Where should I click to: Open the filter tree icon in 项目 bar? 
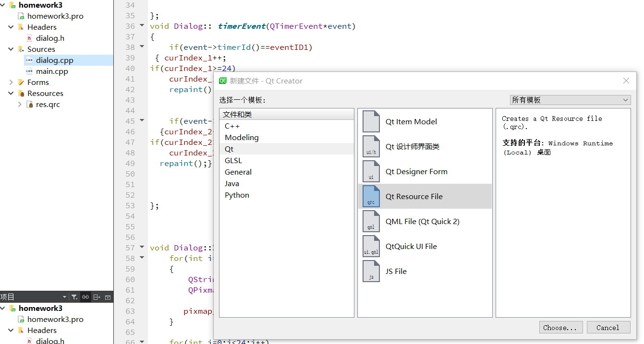click(74, 297)
